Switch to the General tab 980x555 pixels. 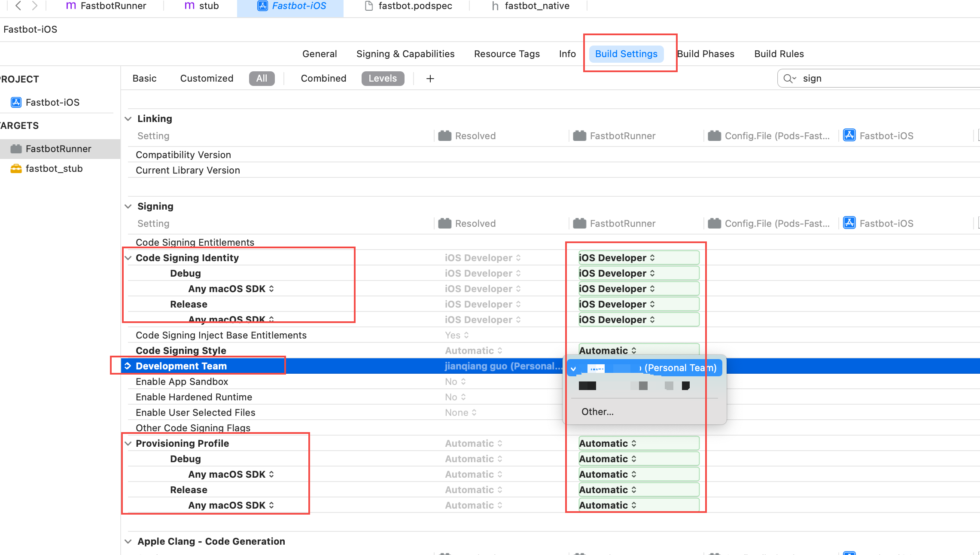[320, 54]
